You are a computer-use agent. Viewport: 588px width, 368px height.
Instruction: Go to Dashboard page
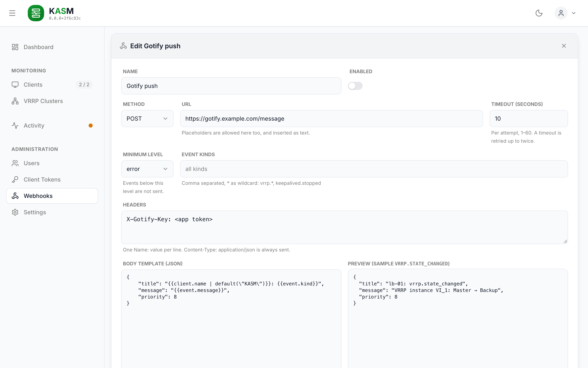52,47
